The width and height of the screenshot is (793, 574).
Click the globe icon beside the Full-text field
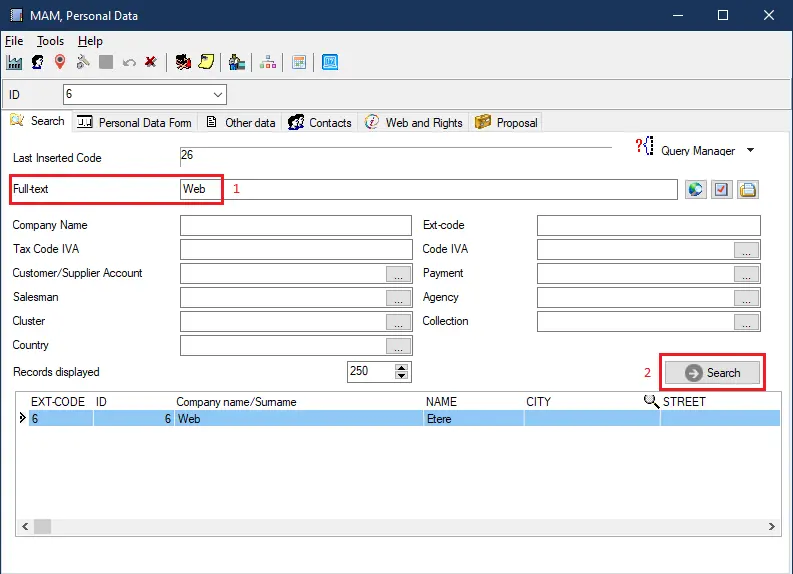pyautogui.click(x=696, y=189)
